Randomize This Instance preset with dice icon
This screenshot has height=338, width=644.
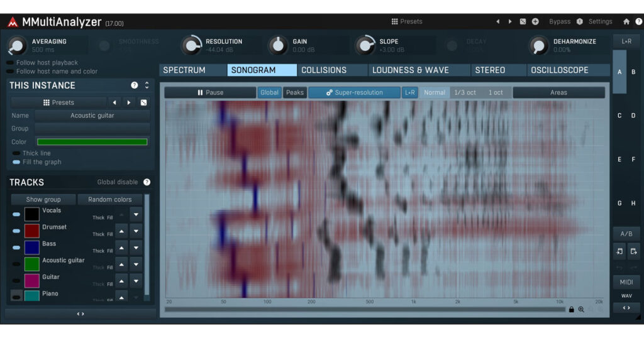point(144,102)
